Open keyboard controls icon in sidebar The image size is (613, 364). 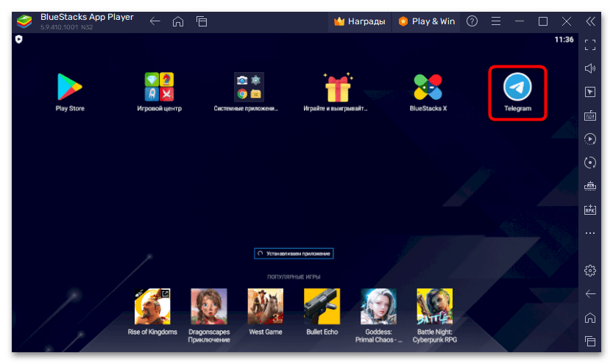coord(590,115)
